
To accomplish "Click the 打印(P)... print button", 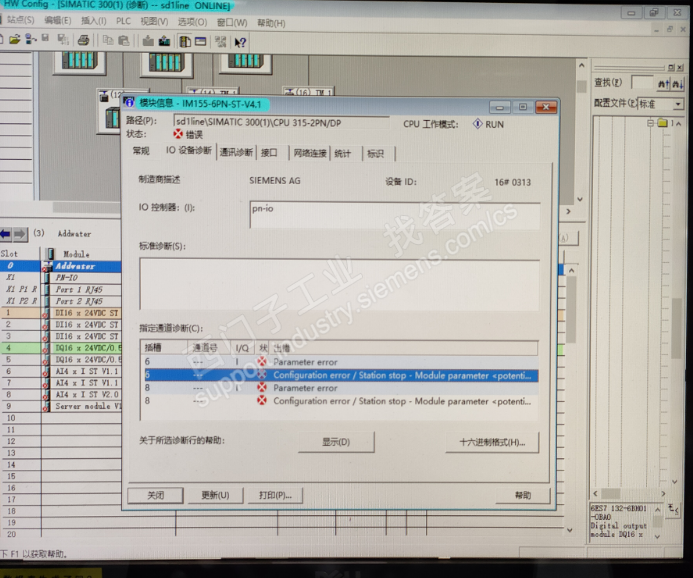I will pyautogui.click(x=275, y=495).
